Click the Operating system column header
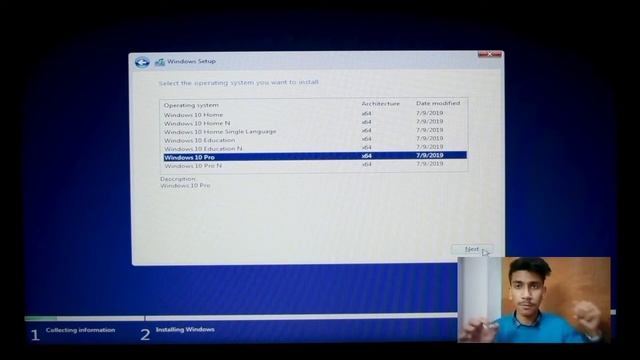The width and height of the screenshot is (640, 360). tap(191, 105)
